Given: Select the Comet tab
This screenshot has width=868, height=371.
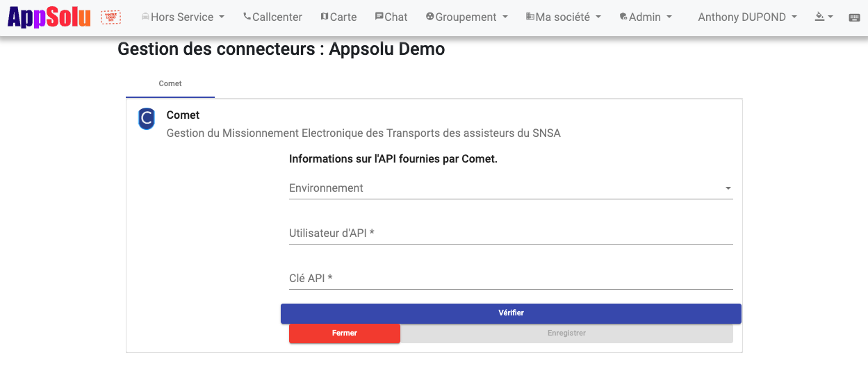Looking at the screenshot, I should point(170,83).
